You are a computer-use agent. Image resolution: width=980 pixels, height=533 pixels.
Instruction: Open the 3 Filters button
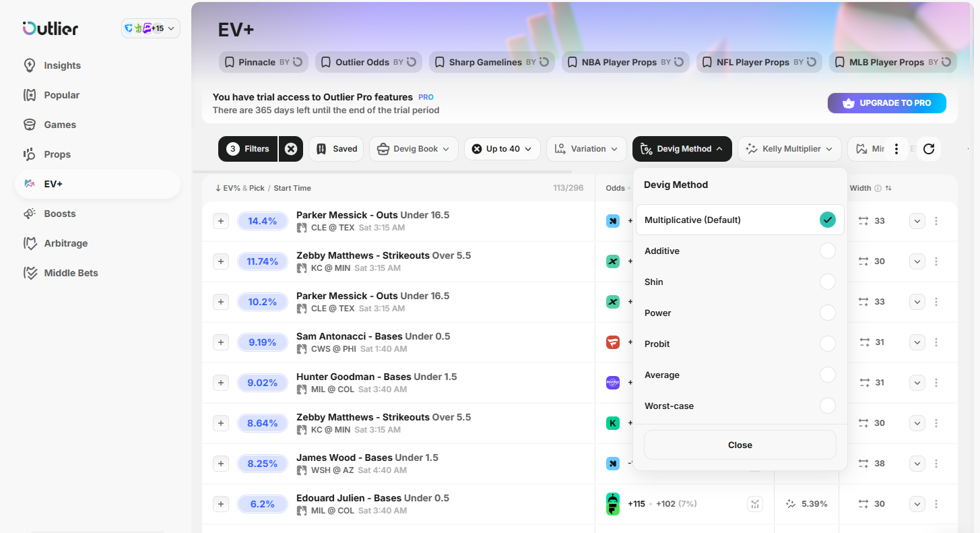tap(248, 149)
